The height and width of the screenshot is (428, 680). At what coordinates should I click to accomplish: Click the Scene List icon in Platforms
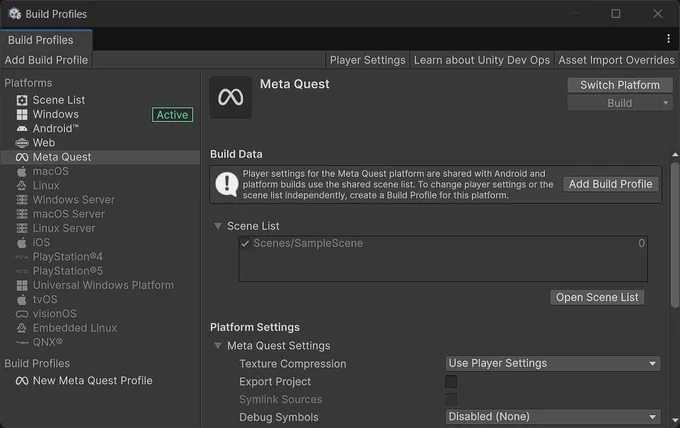pos(22,100)
